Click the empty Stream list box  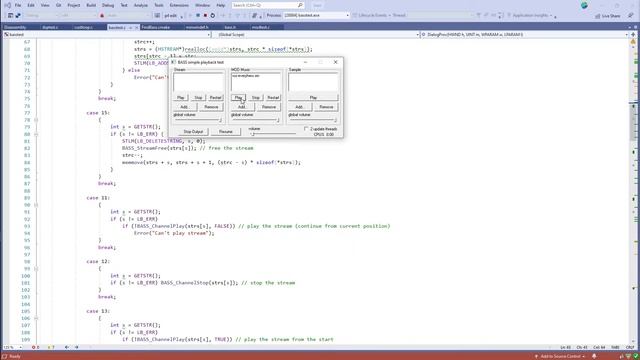tap(198, 82)
